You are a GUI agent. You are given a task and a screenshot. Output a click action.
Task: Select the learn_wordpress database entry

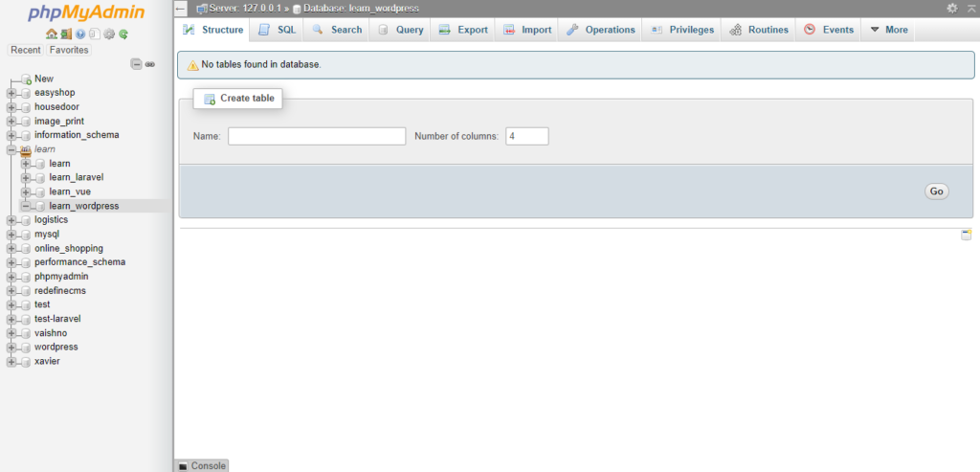click(84, 206)
